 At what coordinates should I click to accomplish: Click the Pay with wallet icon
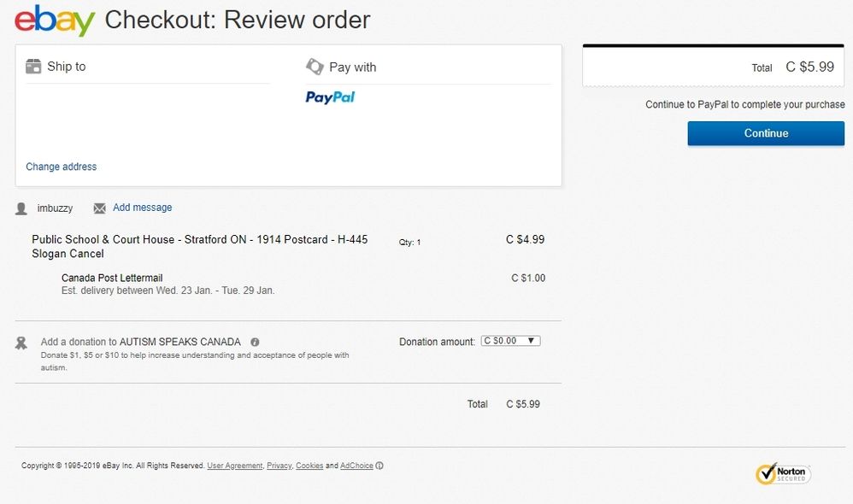(x=315, y=67)
